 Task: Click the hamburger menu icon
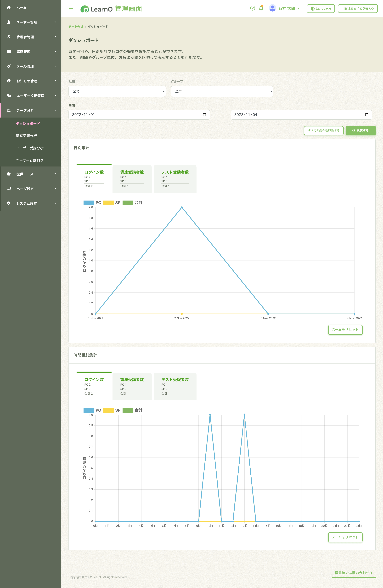[x=71, y=9]
